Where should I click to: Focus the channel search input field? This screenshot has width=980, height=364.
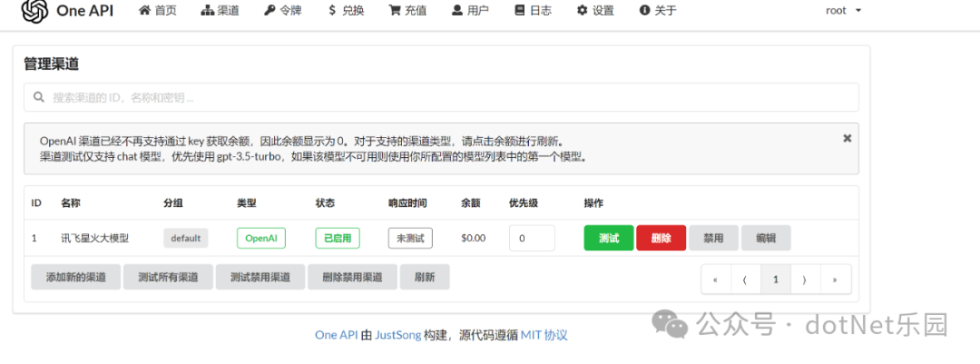click(441, 97)
